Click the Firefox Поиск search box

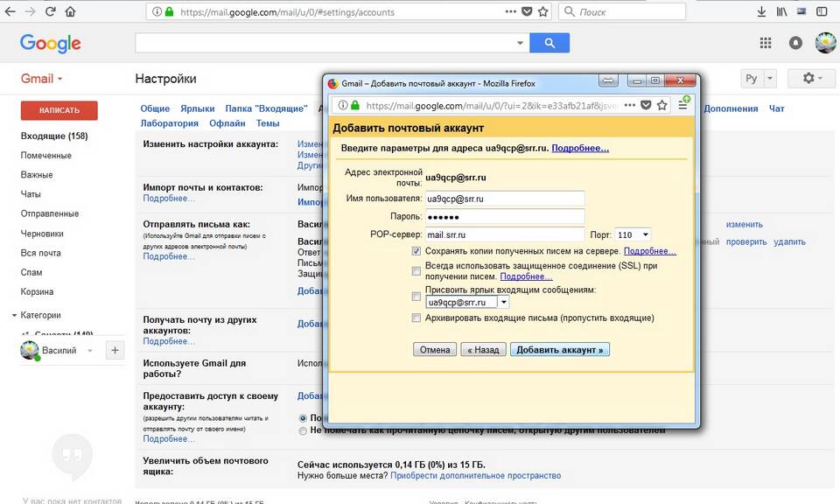622,11
